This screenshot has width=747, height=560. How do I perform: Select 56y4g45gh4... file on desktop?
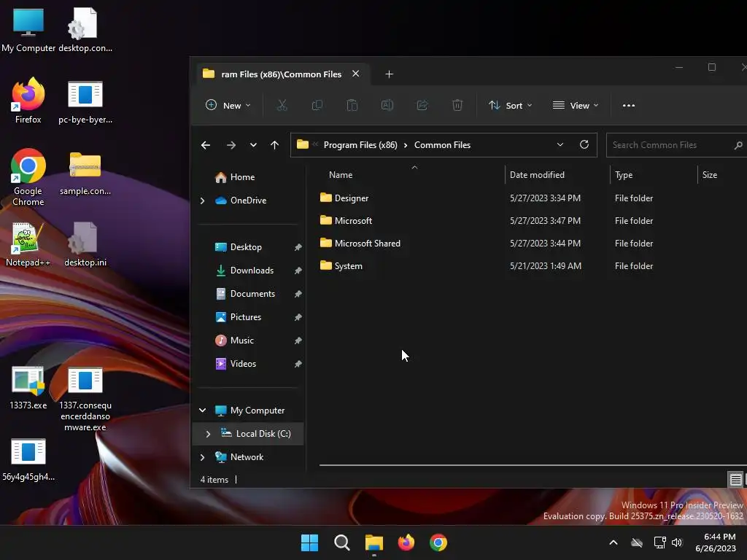[x=28, y=459]
